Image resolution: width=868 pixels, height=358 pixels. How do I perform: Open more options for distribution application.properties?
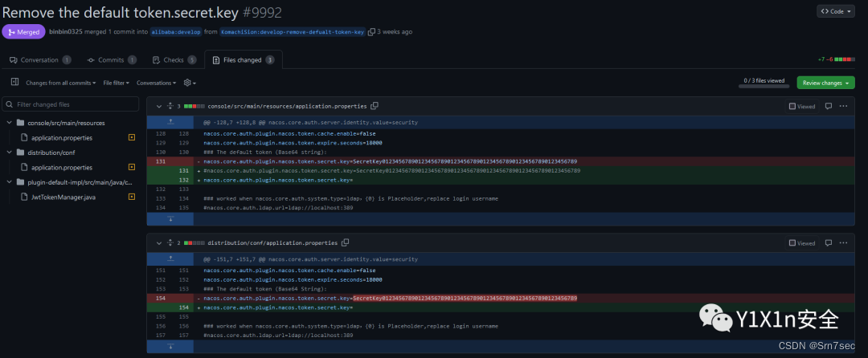click(843, 242)
